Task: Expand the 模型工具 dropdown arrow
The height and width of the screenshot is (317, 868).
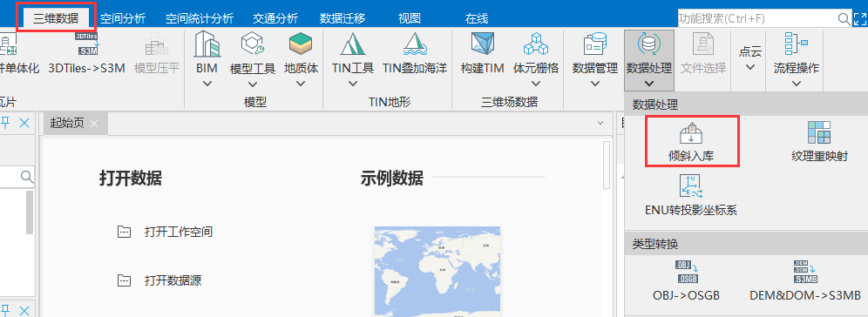Action: pyautogui.click(x=253, y=84)
